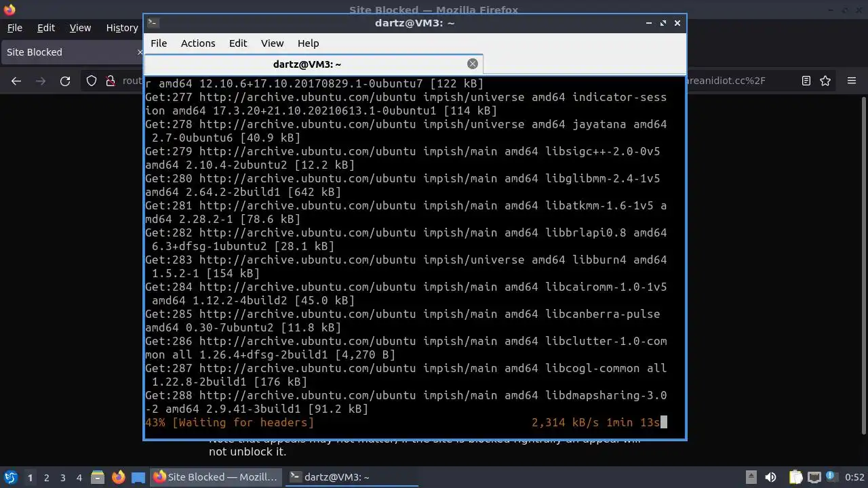
Task: Open Firefox Edit menu
Action: 46,28
